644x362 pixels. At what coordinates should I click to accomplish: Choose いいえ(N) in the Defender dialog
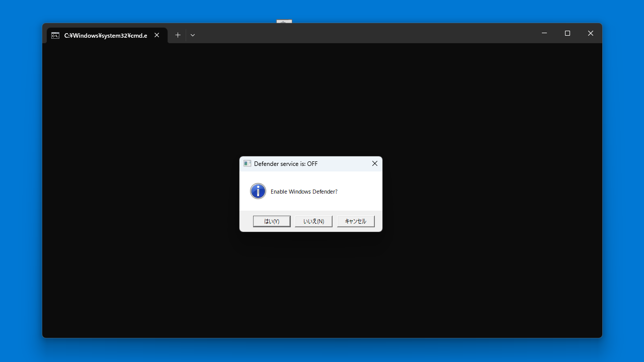tap(313, 221)
